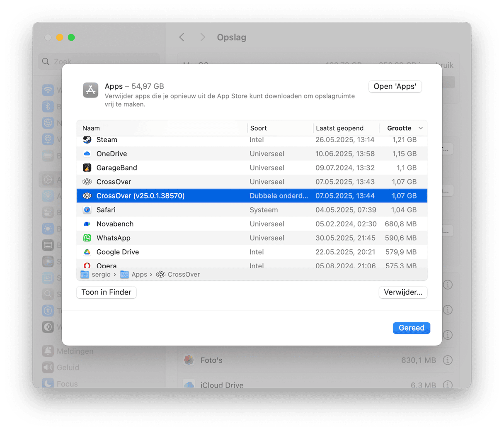
Task: Click the 'Dubbele onderd...' type cell
Action: coord(279,196)
